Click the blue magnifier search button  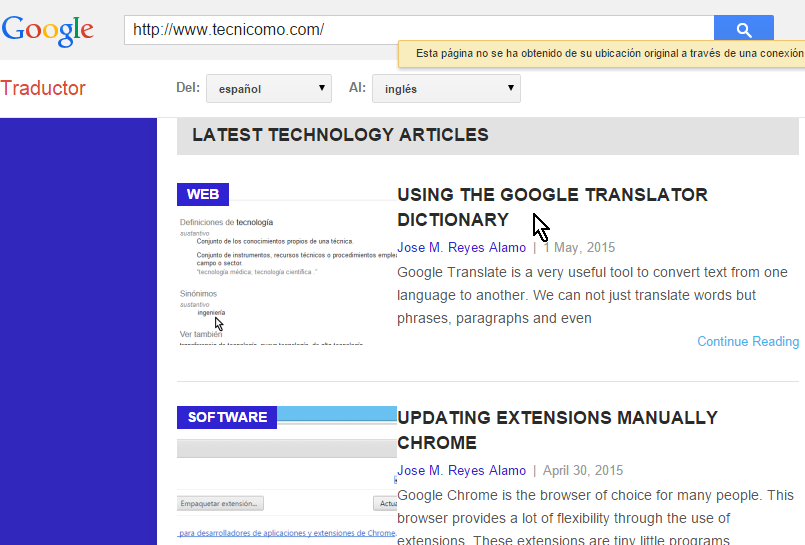click(743, 29)
